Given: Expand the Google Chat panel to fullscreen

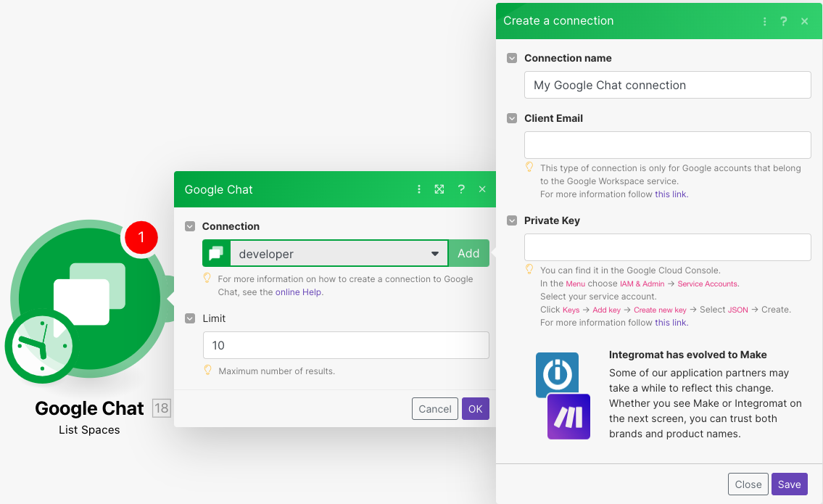Looking at the screenshot, I should [439, 189].
